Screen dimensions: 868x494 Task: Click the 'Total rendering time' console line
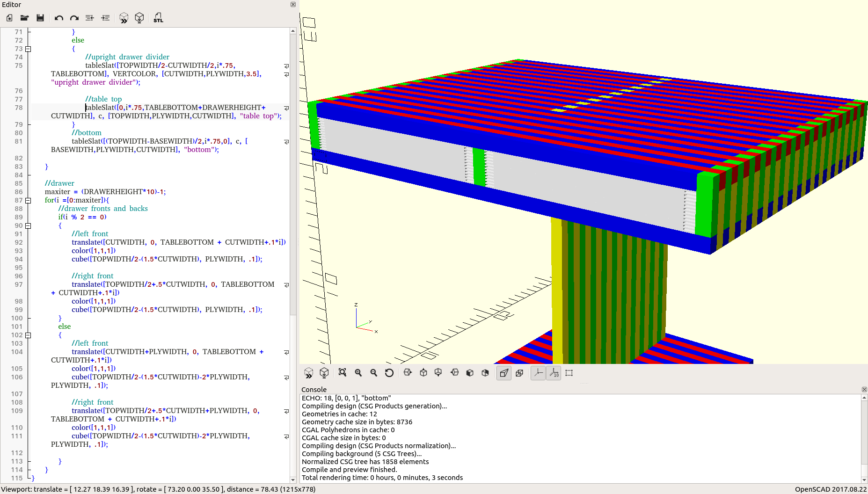point(382,478)
